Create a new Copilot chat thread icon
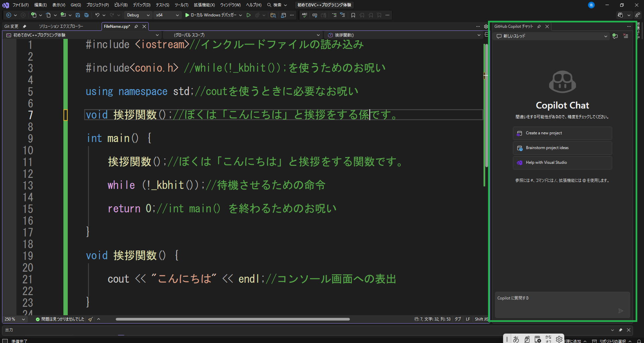644x343 pixels. click(x=615, y=36)
